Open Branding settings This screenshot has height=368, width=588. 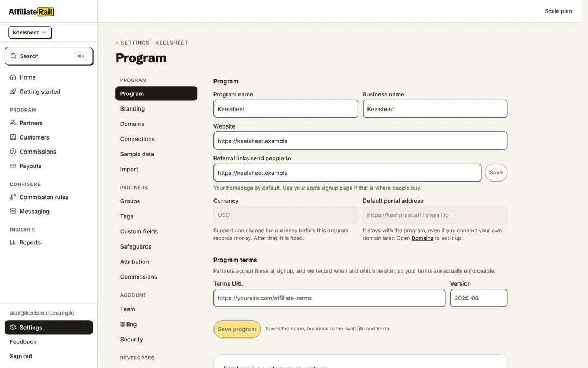pyautogui.click(x=156, y=108)
